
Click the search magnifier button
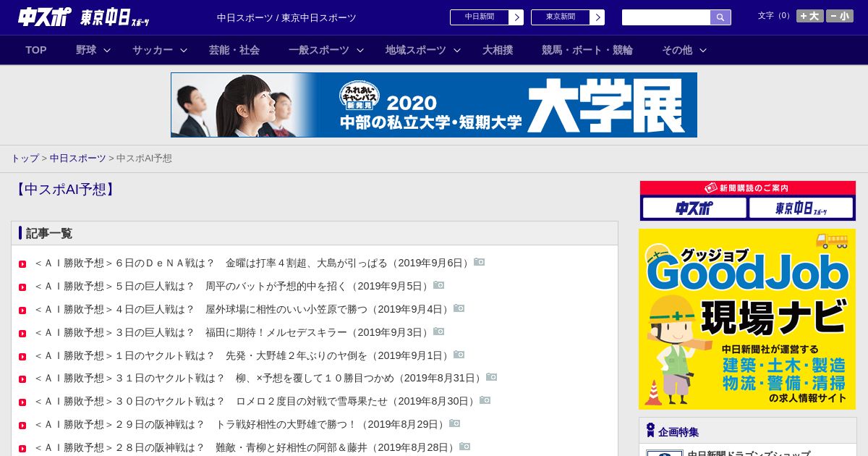pos(720,17)
